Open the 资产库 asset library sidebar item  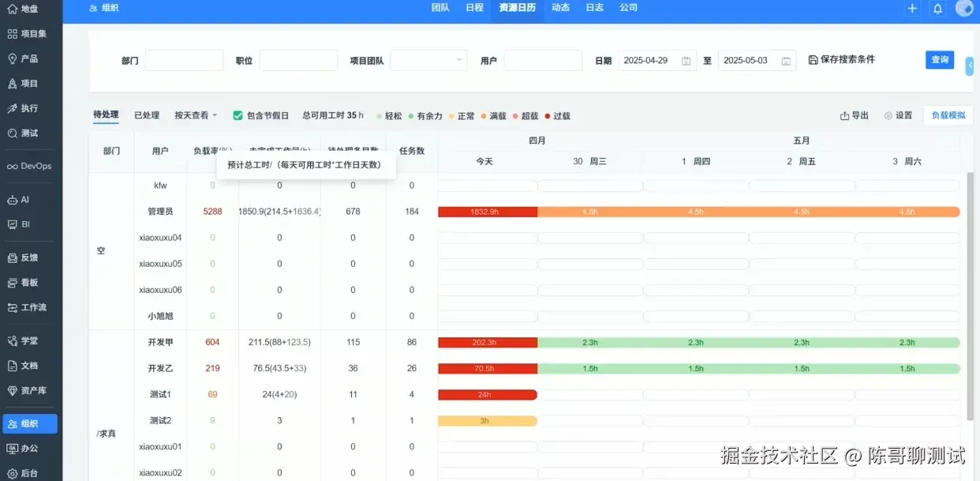[29, 390]
